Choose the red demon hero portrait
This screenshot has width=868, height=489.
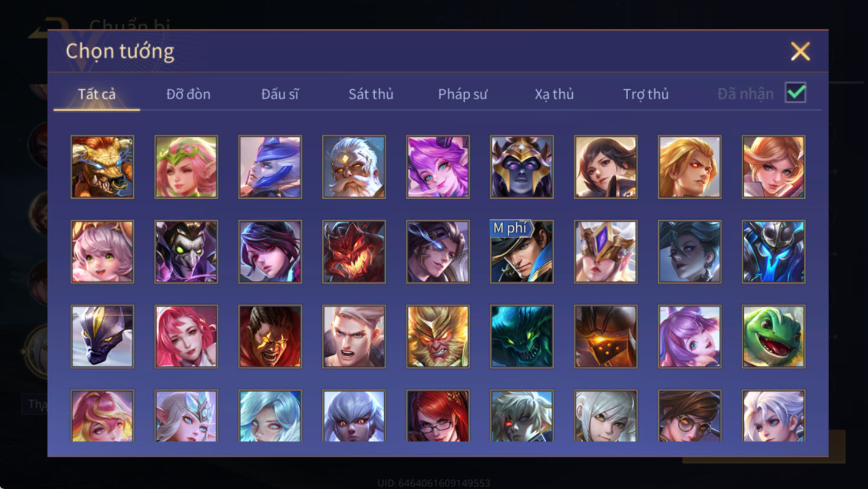[354, 252]
